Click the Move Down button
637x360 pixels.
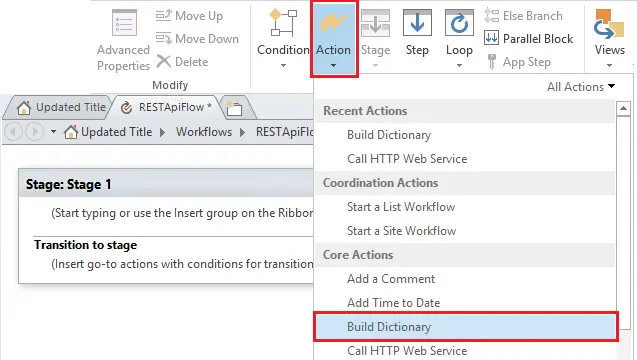tap(197, 39)
